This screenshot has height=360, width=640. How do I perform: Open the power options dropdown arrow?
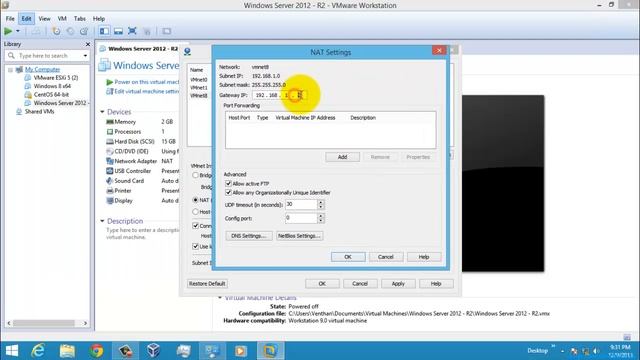[x=18, y=31]
